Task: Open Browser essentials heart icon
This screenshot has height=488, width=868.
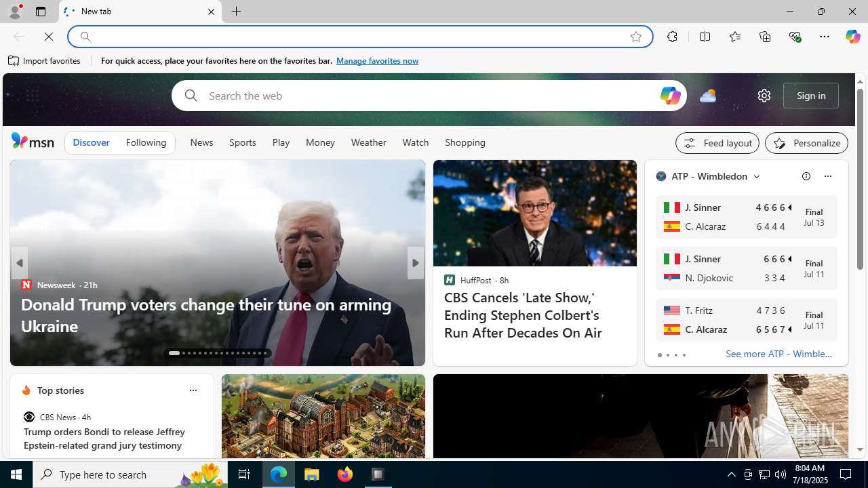Action: (x=795, y=37)
